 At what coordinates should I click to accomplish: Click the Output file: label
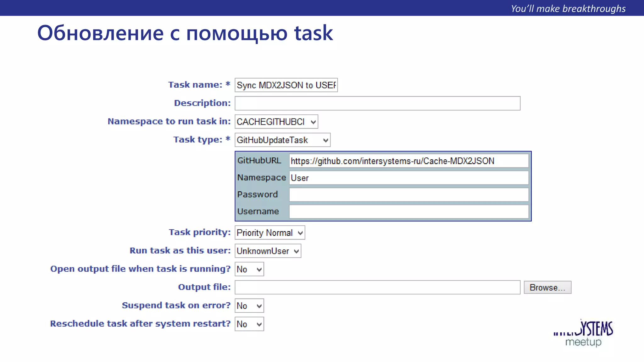[x=204, y=287]
